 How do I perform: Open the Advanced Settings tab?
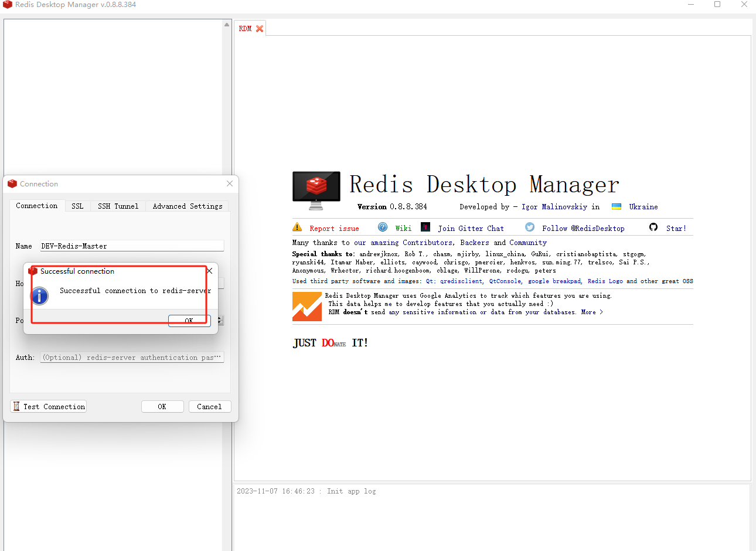(187, 206)
